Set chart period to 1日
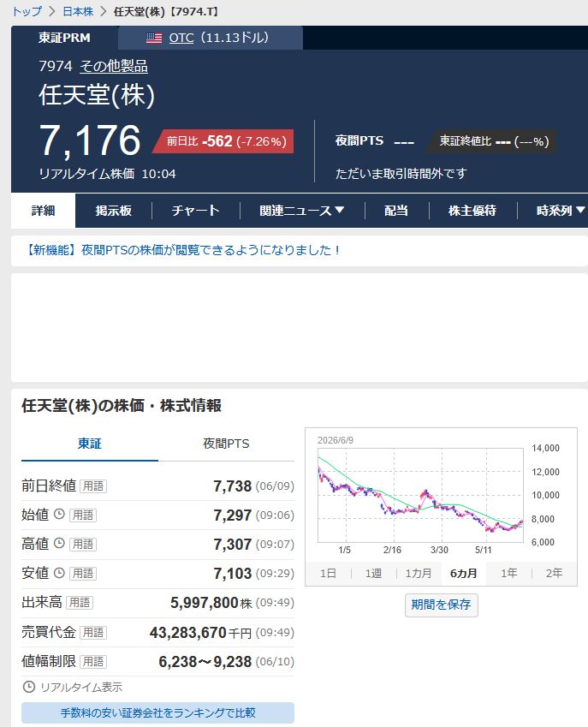The width and height of the screenshot is (588, 727). (328, 573)
